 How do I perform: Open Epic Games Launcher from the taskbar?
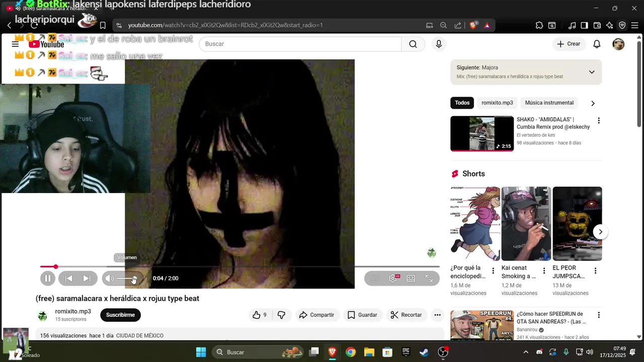pos(406,352)
